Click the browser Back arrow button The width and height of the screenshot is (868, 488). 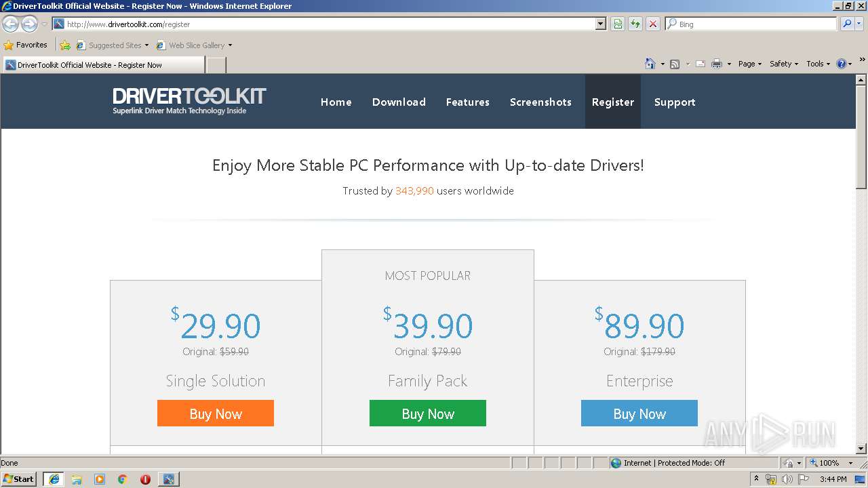[11, 24]
